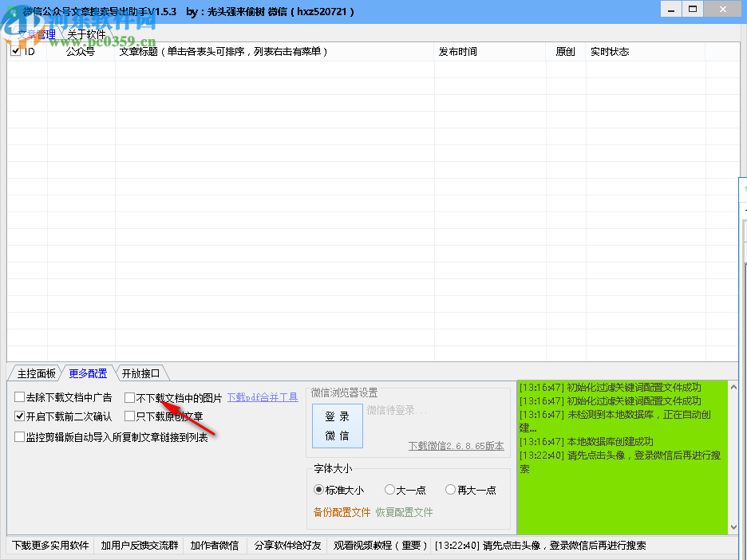Enable 不下载文档中的图片 option
This screenshot has width=747, height=560.
[130, 396]
